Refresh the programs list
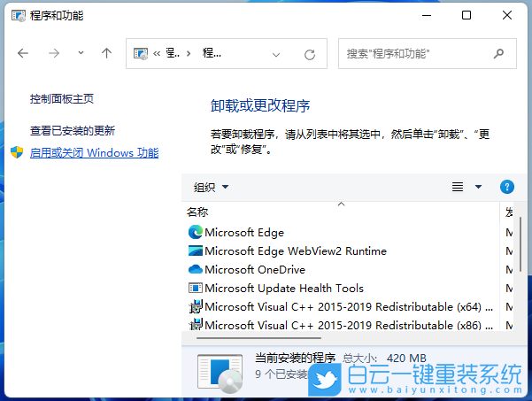532x401 pixels. [x=310, y=55]
